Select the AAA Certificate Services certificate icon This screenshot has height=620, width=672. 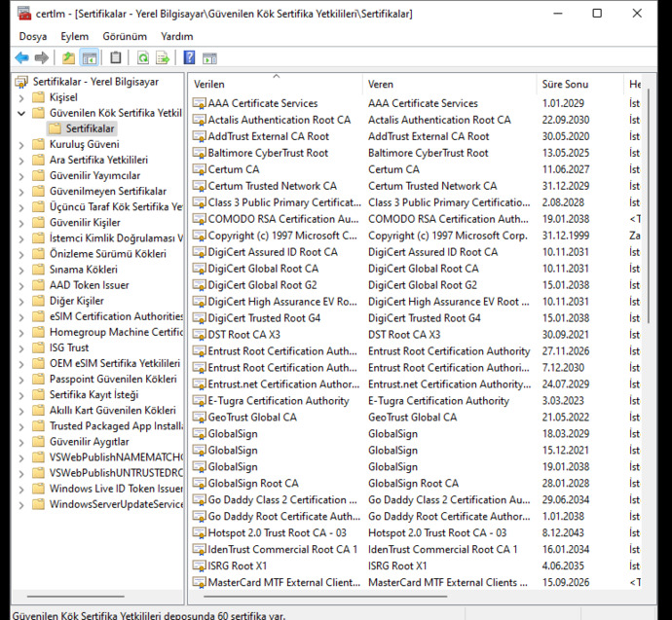[x=199, y=103]
